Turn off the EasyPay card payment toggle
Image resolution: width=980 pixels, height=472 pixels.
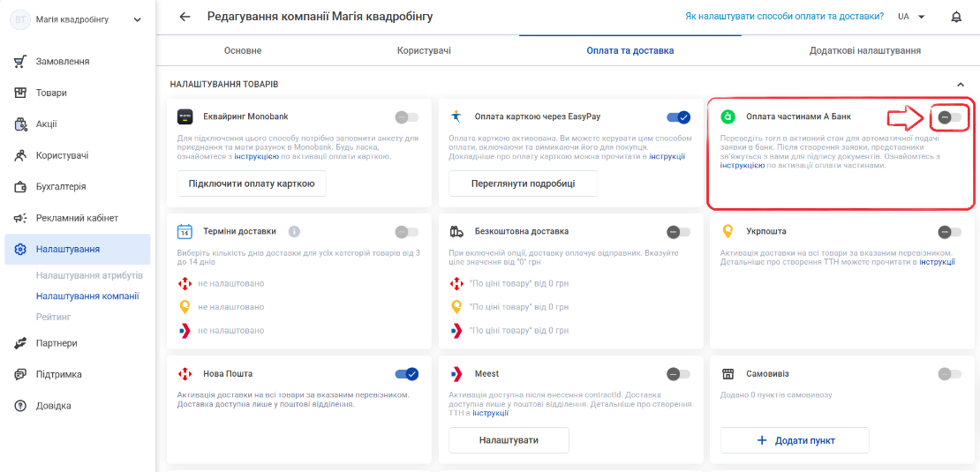[678, 116]
